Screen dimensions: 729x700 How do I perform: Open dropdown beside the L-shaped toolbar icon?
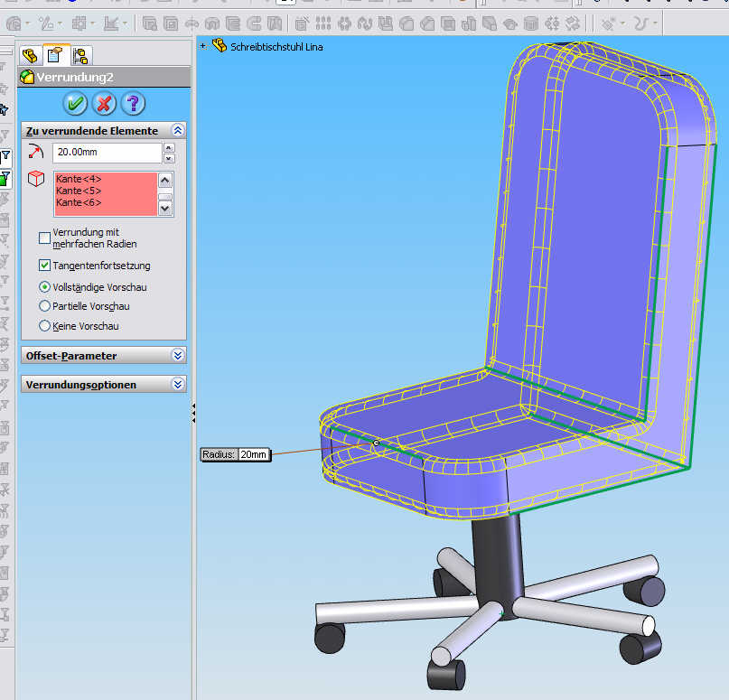pyautogui.click(x=125, y=23)
